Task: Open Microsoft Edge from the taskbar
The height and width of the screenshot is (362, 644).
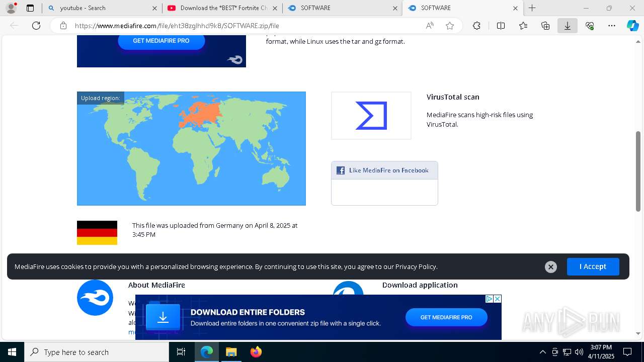Action: 207,352
